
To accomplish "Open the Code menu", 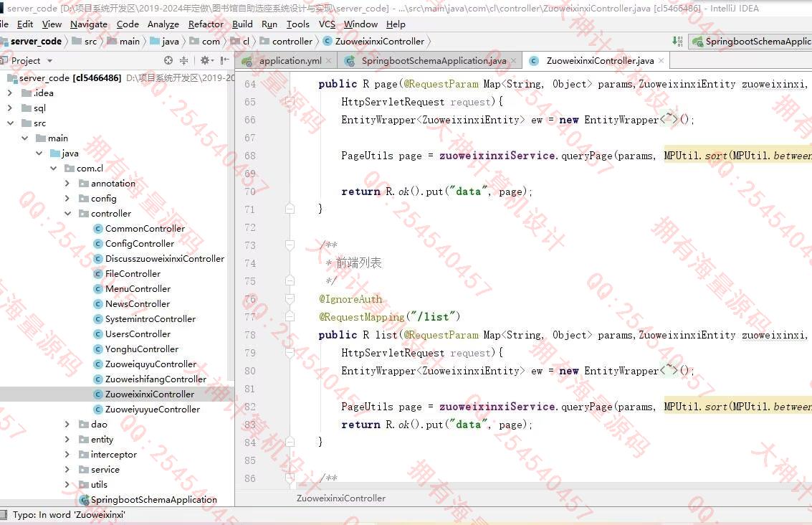I will tap(128, 24).
